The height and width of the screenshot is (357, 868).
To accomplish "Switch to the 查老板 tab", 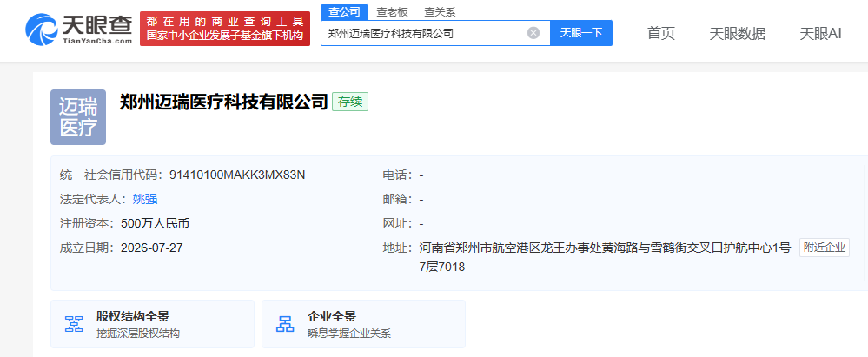I will [391, 11].
